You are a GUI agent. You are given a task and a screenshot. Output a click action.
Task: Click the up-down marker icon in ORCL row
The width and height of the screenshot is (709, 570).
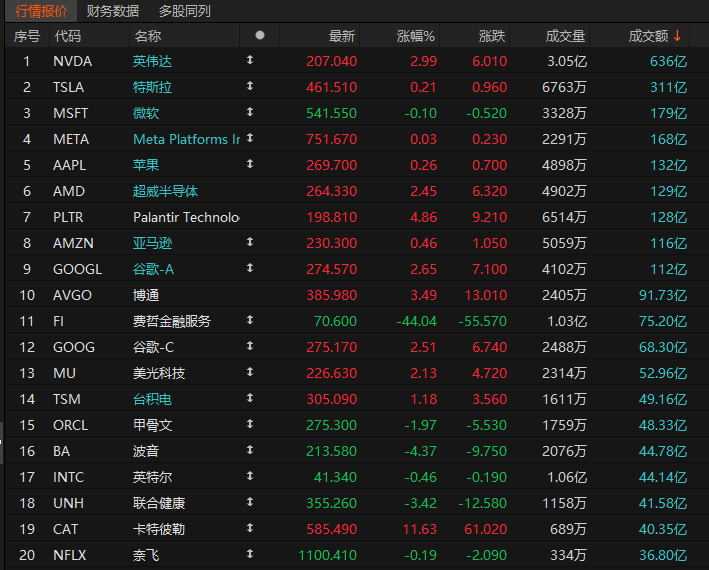tap(250, 424)
